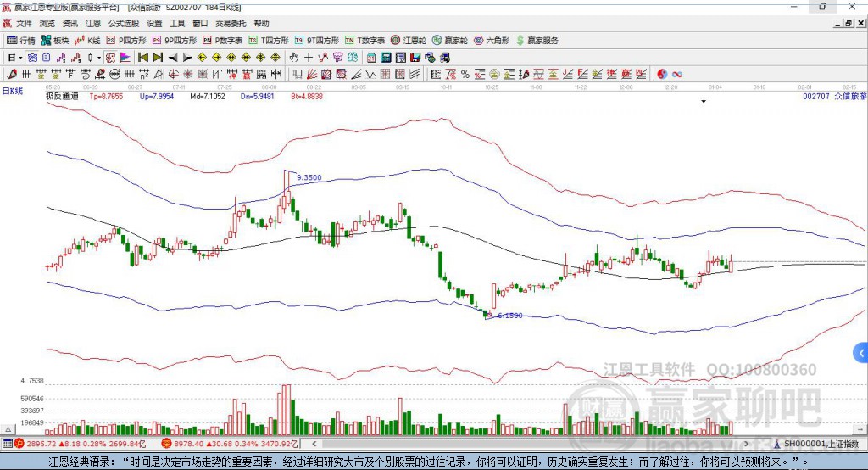Screen dimensions: 868x470
Task: Click the 002707 众信旅游 stock label
Action: 834,96
